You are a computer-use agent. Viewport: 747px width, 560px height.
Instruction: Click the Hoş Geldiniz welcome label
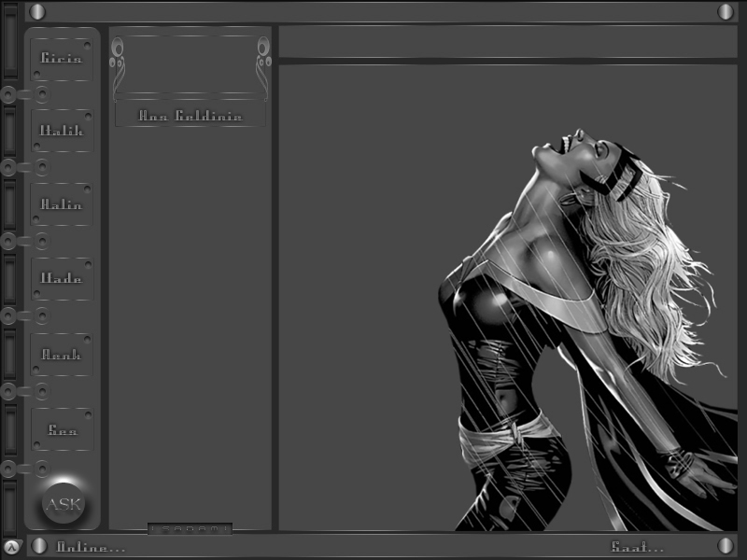coord(190,116)
